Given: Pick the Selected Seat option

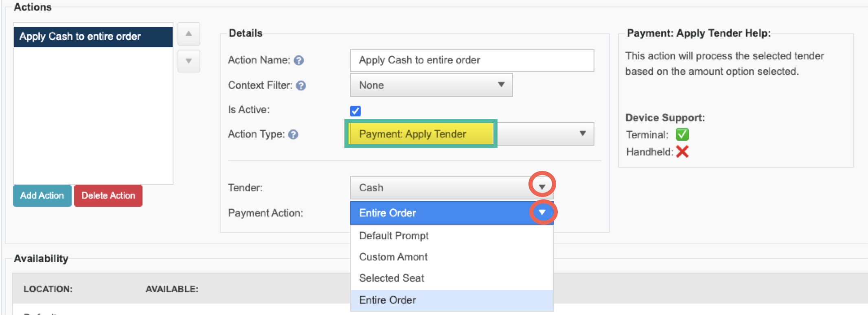Looking at the screenshot, I should click(x=392, y=278).
